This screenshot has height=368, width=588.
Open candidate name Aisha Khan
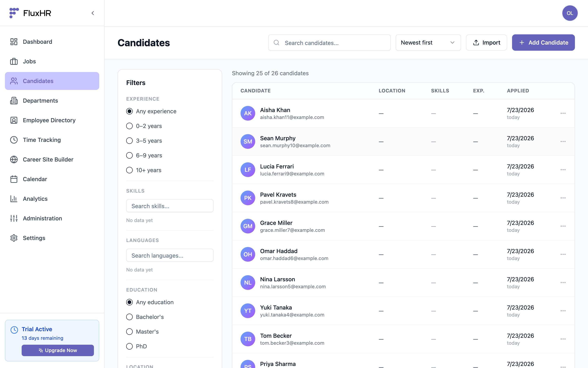275,110
